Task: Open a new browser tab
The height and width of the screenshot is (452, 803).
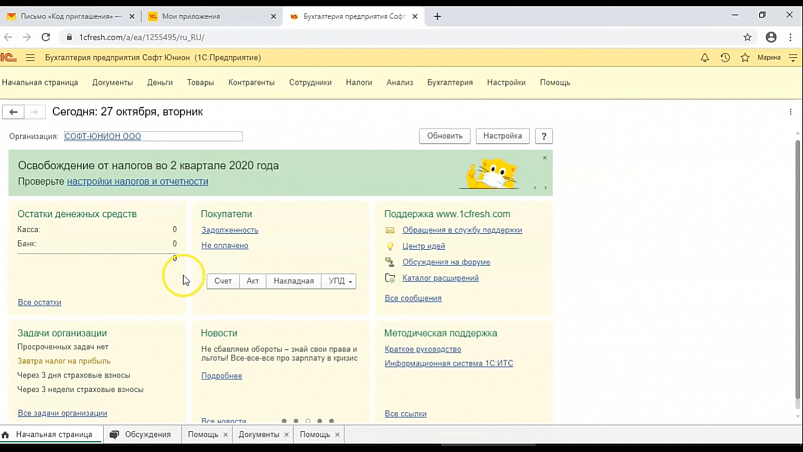Action: tap(437, 16)
